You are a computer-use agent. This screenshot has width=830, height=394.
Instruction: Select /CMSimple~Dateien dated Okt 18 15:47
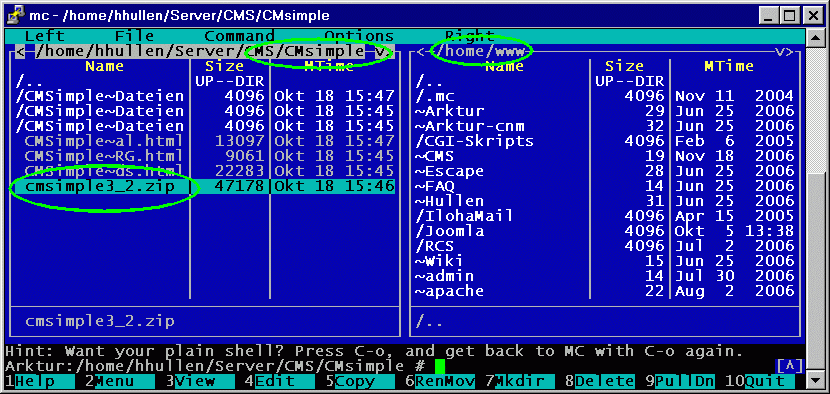[x=204, y=96]
